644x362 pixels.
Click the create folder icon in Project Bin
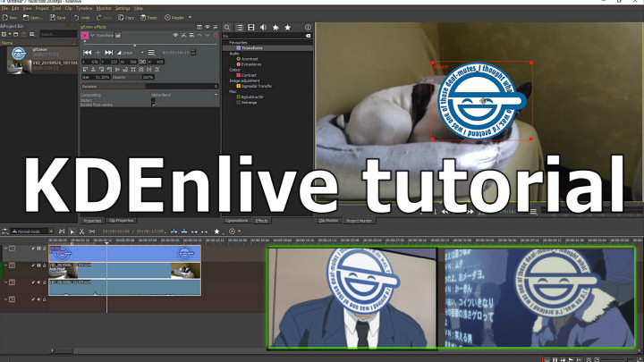[x=15, y=34]
